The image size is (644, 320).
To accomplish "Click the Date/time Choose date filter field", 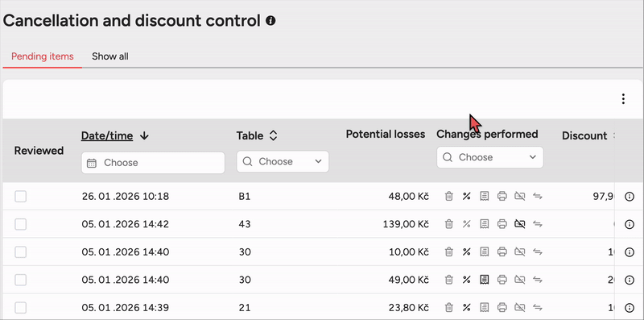I will pyautogui.click(x=153, y=163).
